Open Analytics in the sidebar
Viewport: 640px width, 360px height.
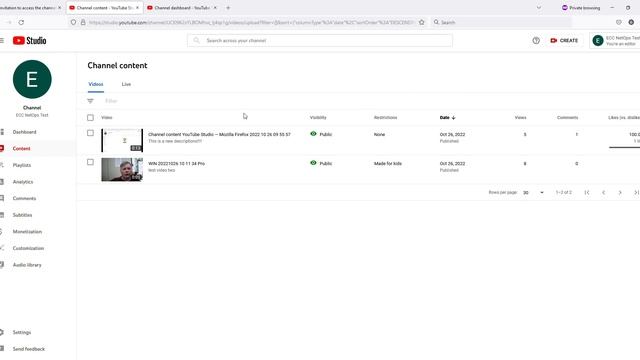coord(24,182)
